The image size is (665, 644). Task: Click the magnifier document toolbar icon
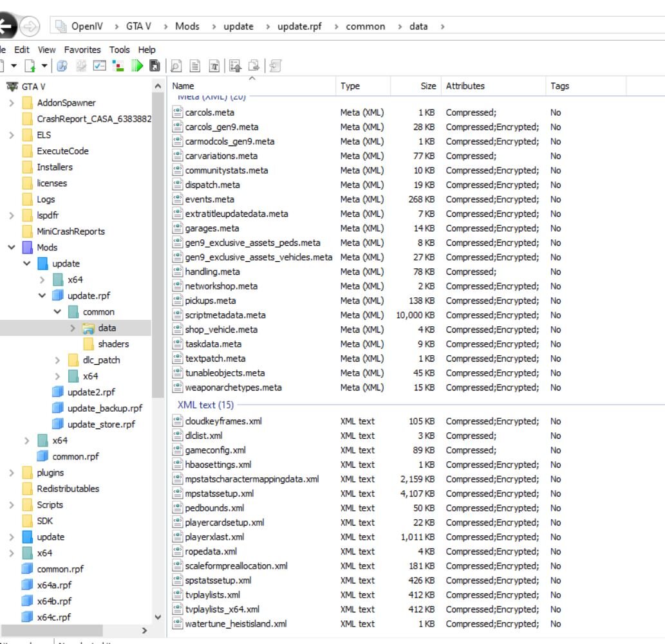pyautogui.click(x=176, y=66)
